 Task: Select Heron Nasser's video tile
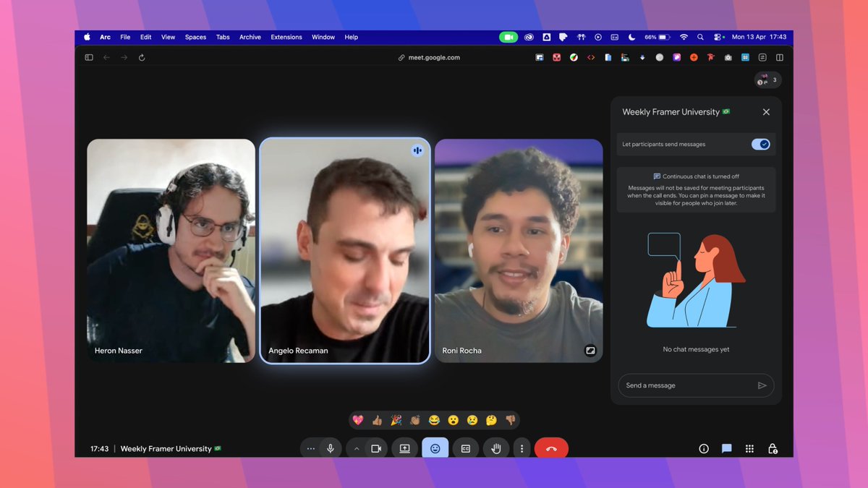171,251
